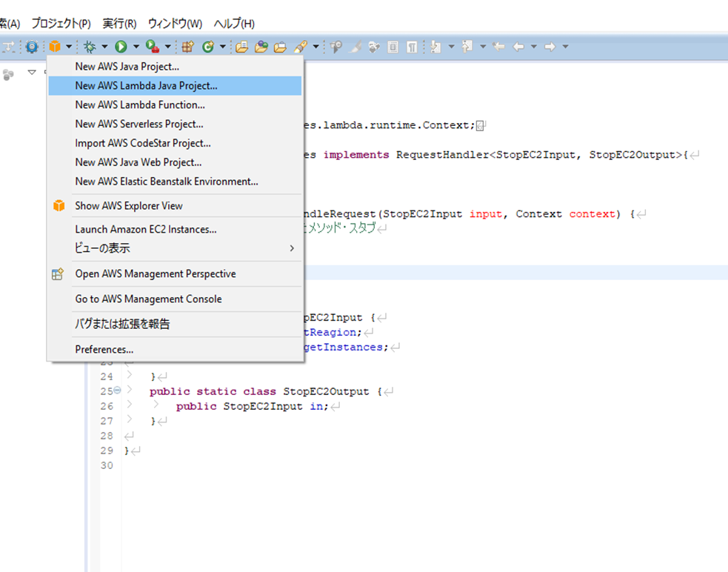The width and height of the screenshot is (728, 572).
Task: Click the Next Annotation icon
Action: 435,47
